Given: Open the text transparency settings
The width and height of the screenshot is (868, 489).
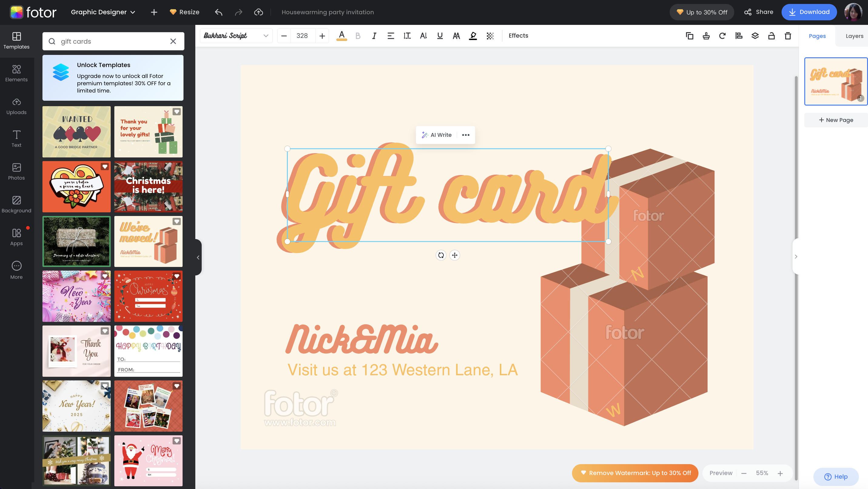Looking at the screenshot, I should click(490, 35).
